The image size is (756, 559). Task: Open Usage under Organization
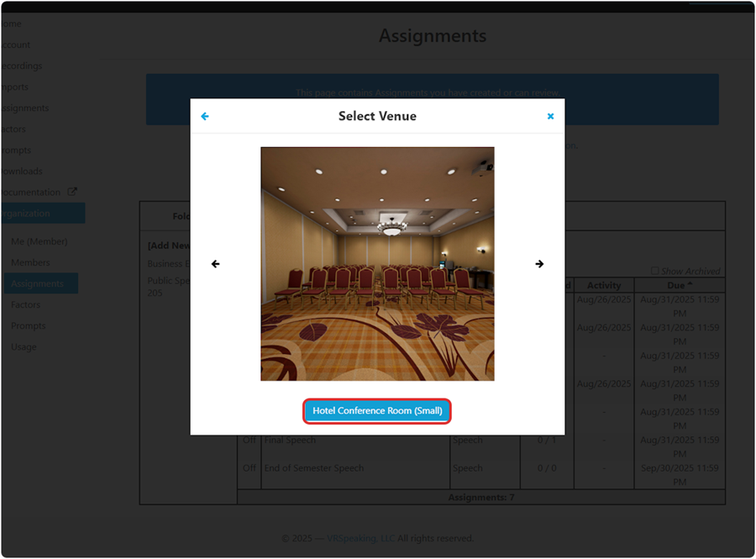(24, 347)
